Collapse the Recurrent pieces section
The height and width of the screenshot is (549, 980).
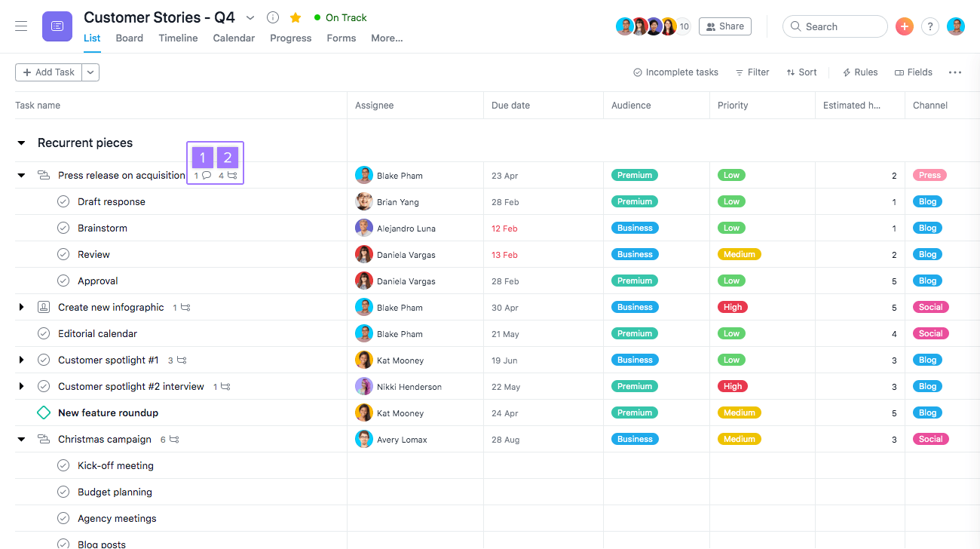click(x=21, y=143)
